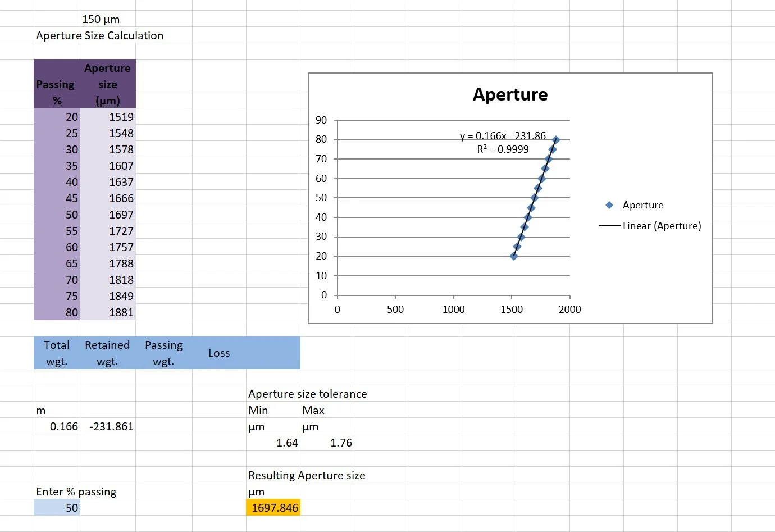Click the cell with aperture value 1548
This screenshot has width=775, height=532.
coord(108,133)
